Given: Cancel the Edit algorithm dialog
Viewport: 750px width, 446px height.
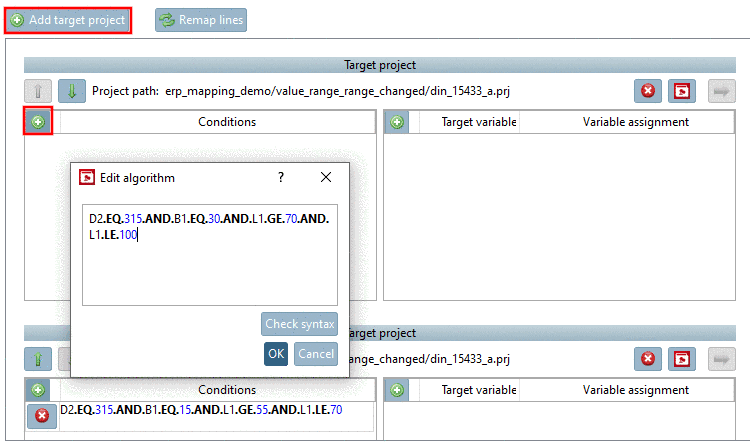Looking at the screenshot, I should (x=316, y=354).
